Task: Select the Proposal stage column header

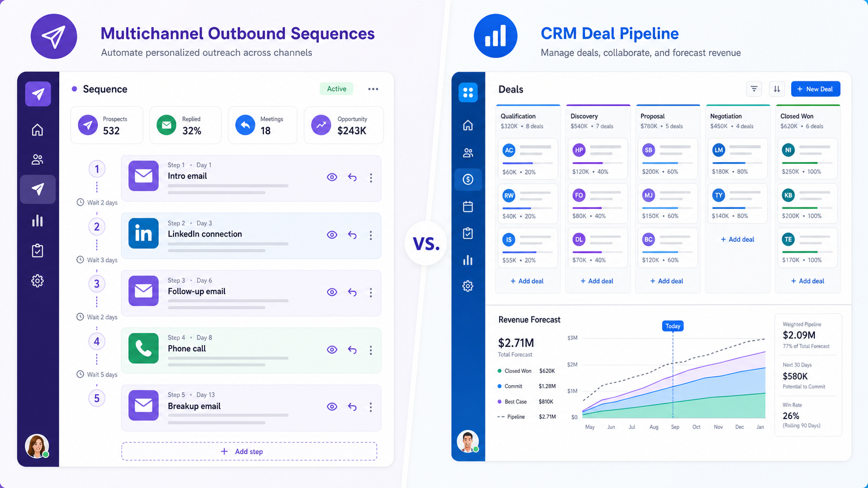Action: (668, 120)
